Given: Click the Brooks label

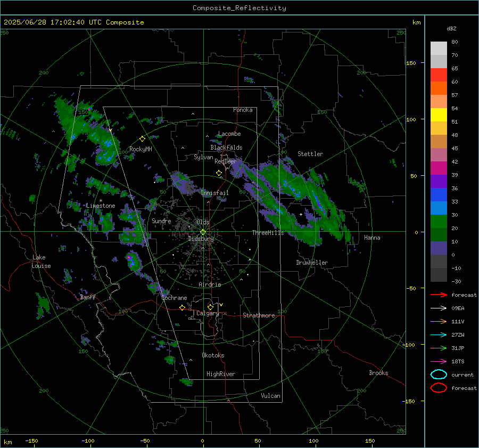Looking at the screenshot, I should [378, 373].
